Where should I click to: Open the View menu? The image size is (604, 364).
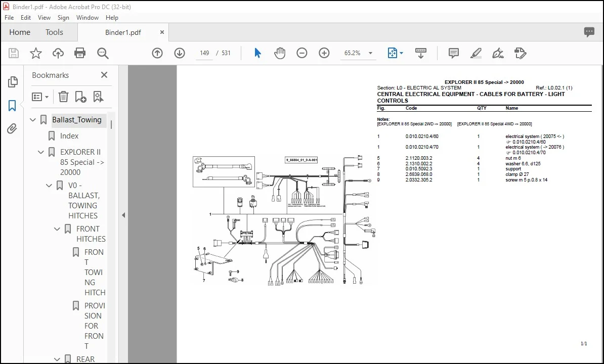pos(44,17)
